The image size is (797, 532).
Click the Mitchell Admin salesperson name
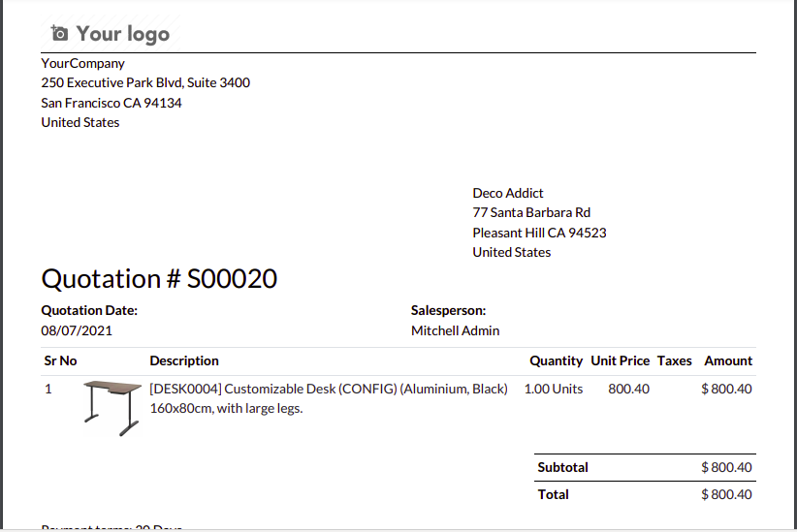pos(456,330)
